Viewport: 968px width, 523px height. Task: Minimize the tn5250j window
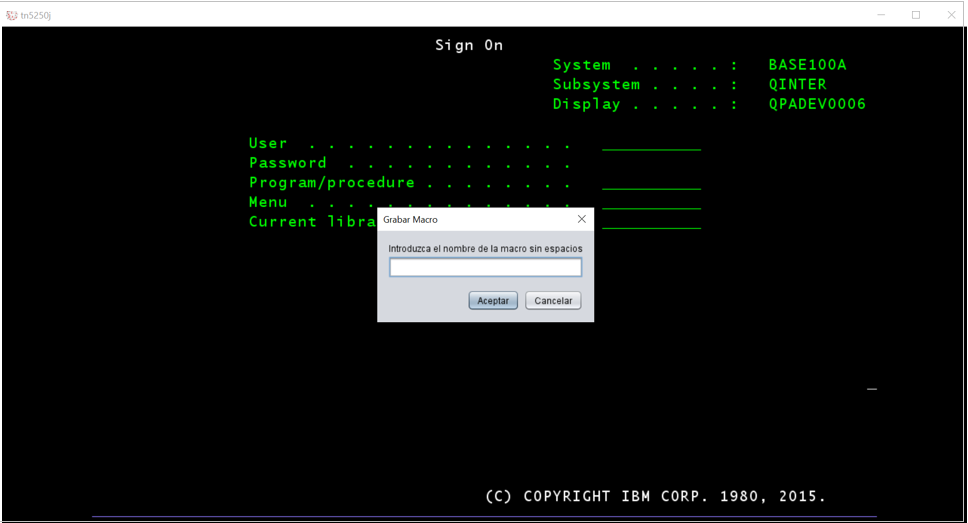click(882, 15)
